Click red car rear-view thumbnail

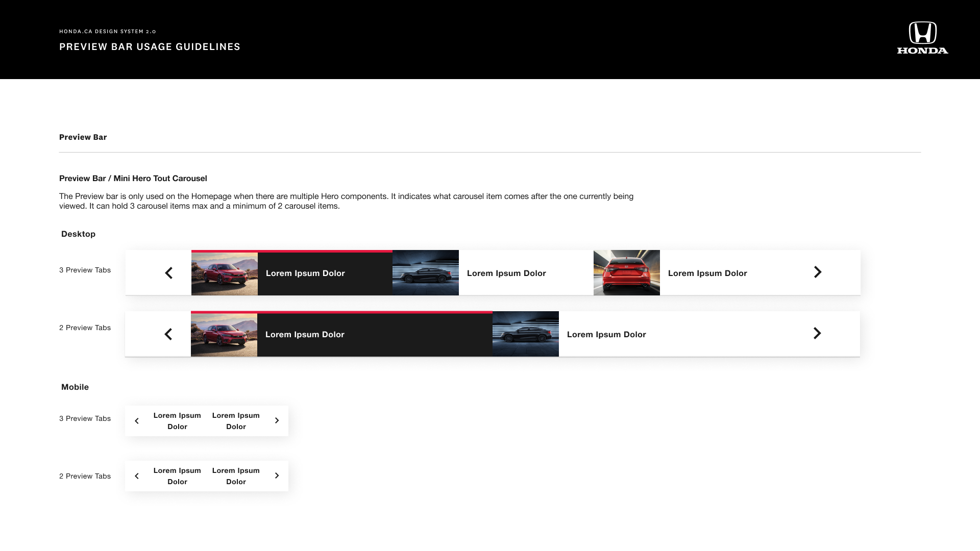pos(627,272)
